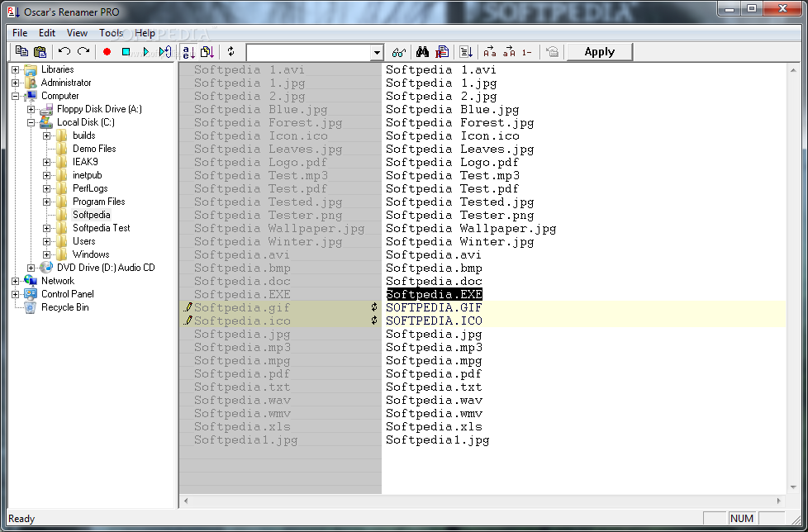Click new name Softpedia Wallpaper.jpg

pyautogui.click(x=471, y=228)
